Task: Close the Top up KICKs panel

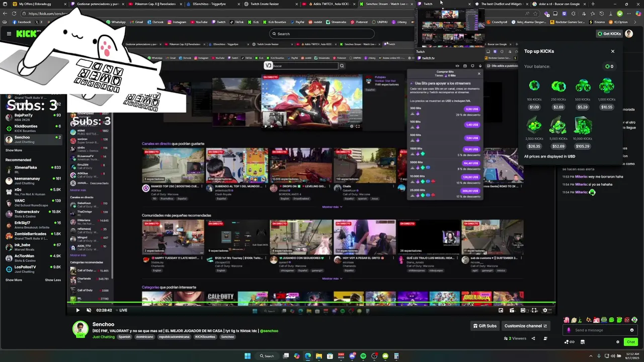Action: click(612, 51)
